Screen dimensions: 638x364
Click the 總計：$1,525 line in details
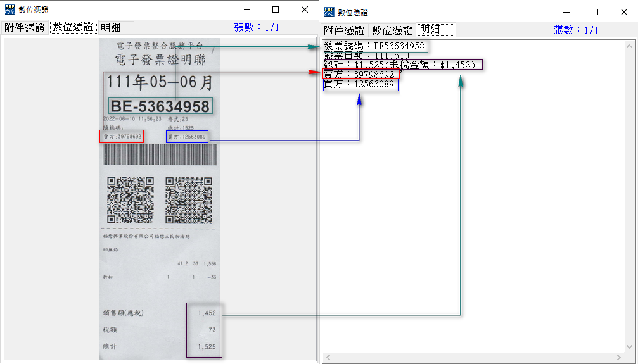point(400,65)
